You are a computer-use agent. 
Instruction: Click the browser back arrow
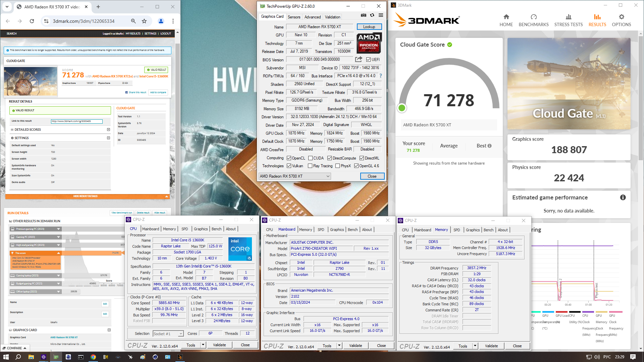coord(8,21)
